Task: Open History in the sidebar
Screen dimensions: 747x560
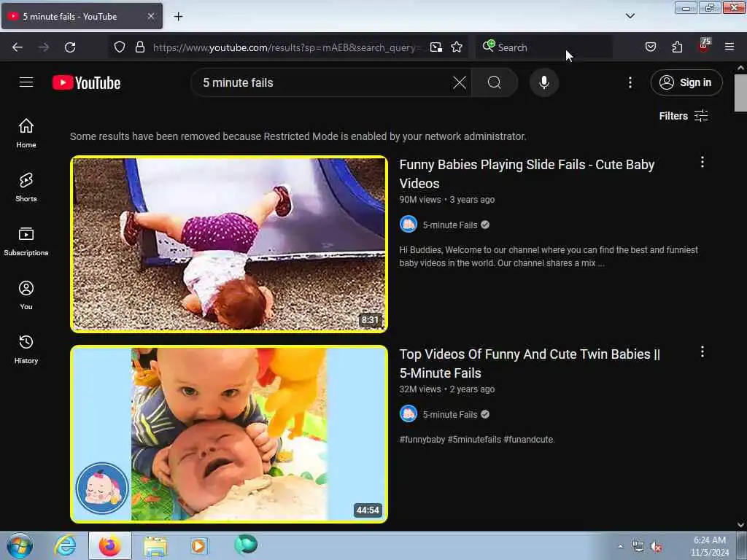Action: [26, 349]
